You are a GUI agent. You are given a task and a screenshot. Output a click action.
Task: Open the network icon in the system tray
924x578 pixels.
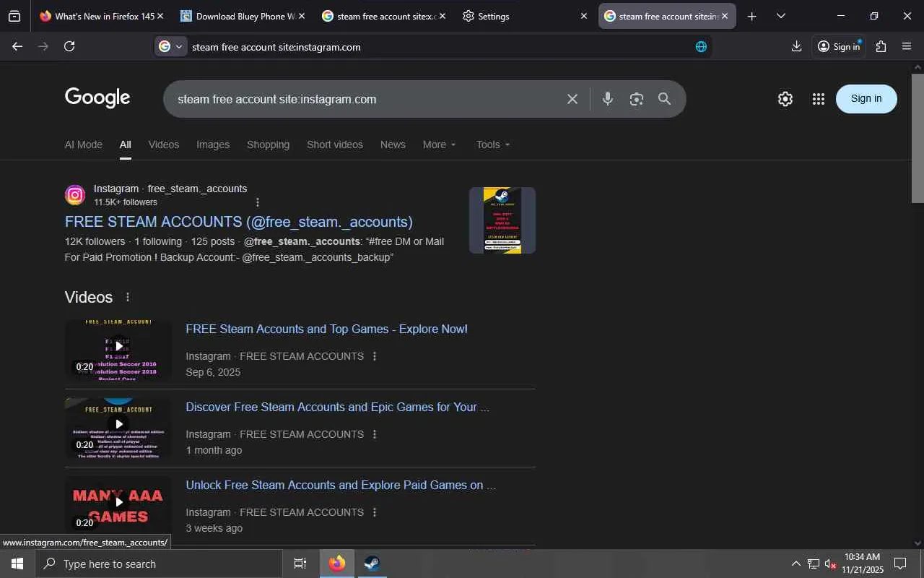point(814,564)
